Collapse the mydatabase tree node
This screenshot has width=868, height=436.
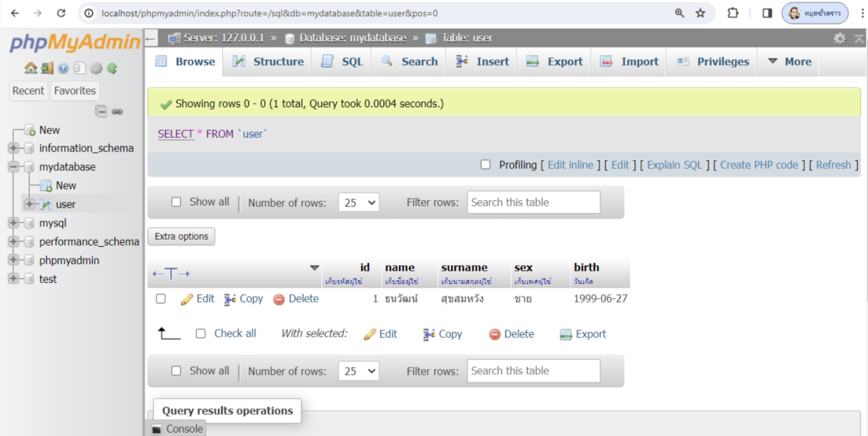tap(14, 167)
